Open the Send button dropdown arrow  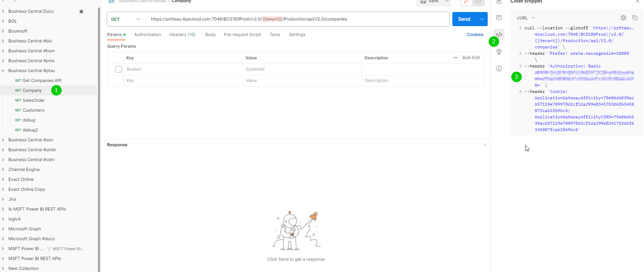point(482,19)
